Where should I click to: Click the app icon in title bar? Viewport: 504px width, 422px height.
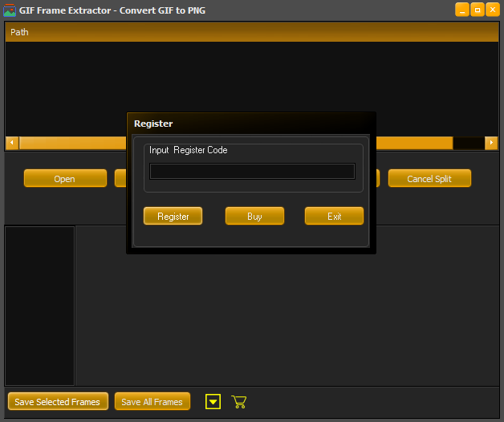tap(10, 10)
